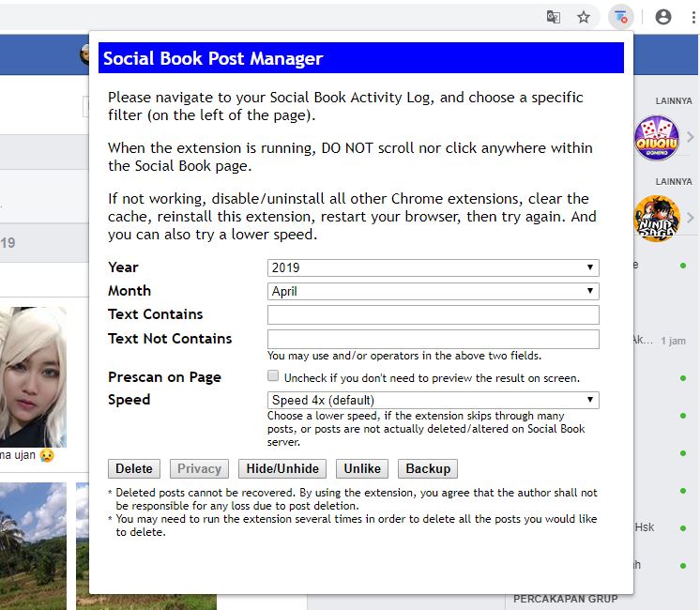
Task: Click the Text Contains input field
Action: 433,314
